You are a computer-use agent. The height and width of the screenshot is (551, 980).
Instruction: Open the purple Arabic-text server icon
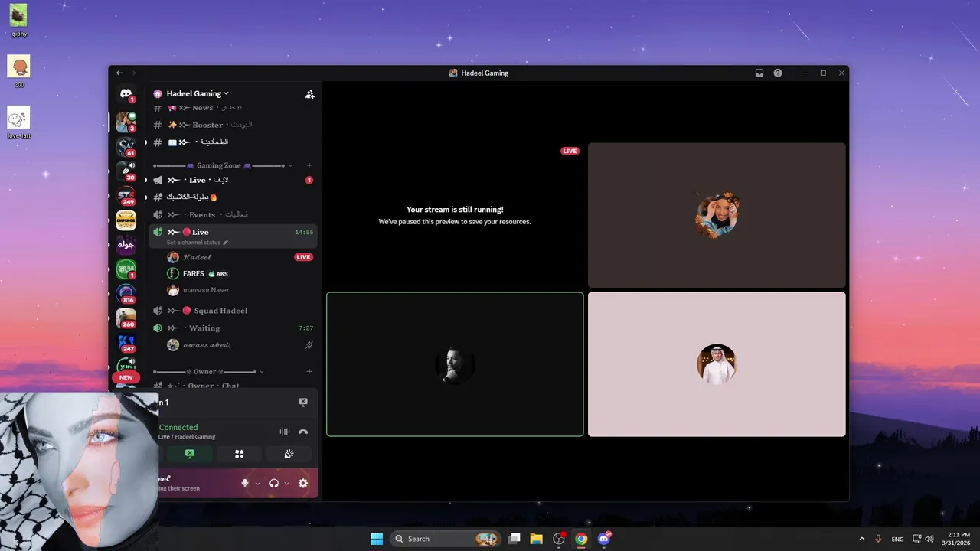126,246
